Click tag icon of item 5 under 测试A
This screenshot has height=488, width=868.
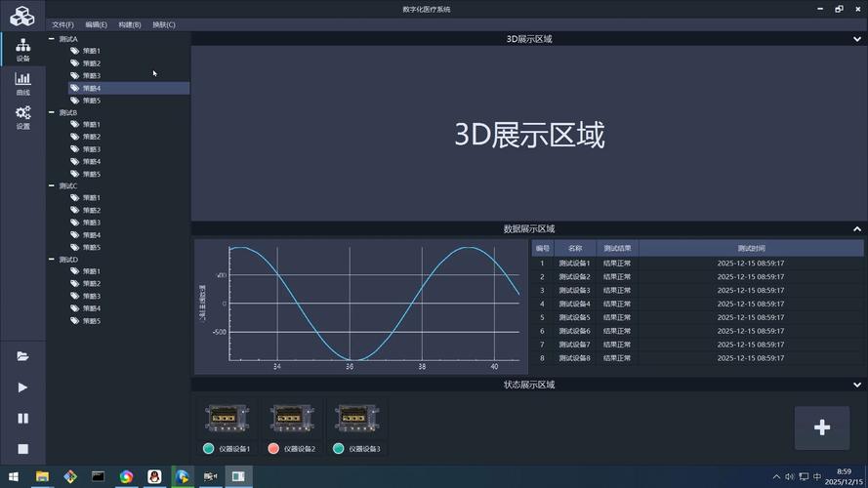pyautogui.click(x=75, y=101)
